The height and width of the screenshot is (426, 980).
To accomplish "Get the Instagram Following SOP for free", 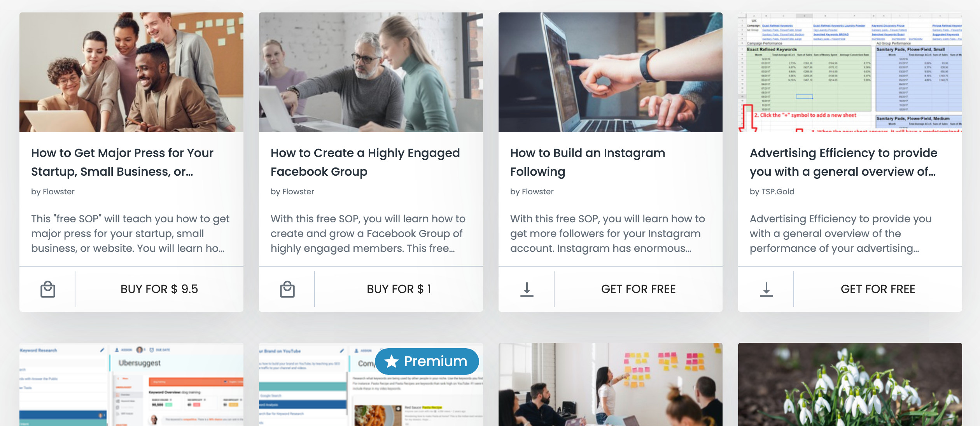I will pos(639,289).
